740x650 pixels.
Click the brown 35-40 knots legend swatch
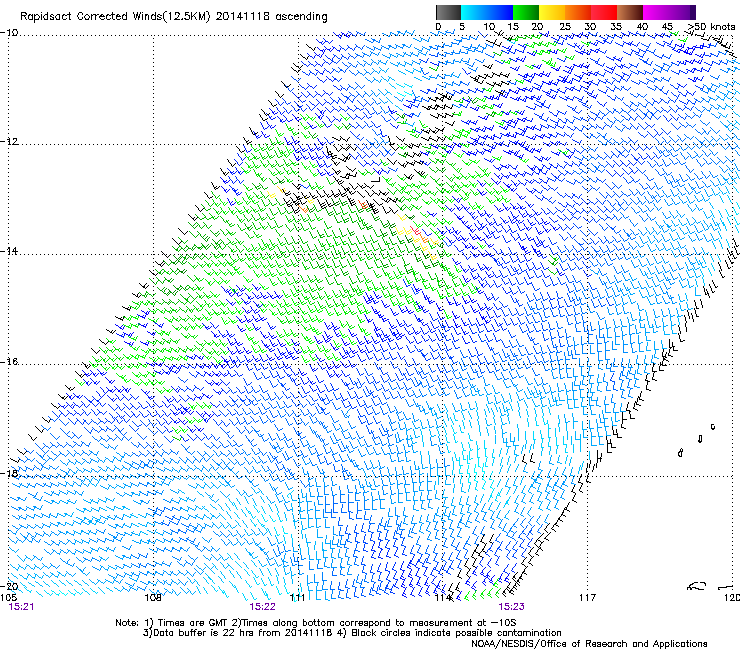(630, 12)
